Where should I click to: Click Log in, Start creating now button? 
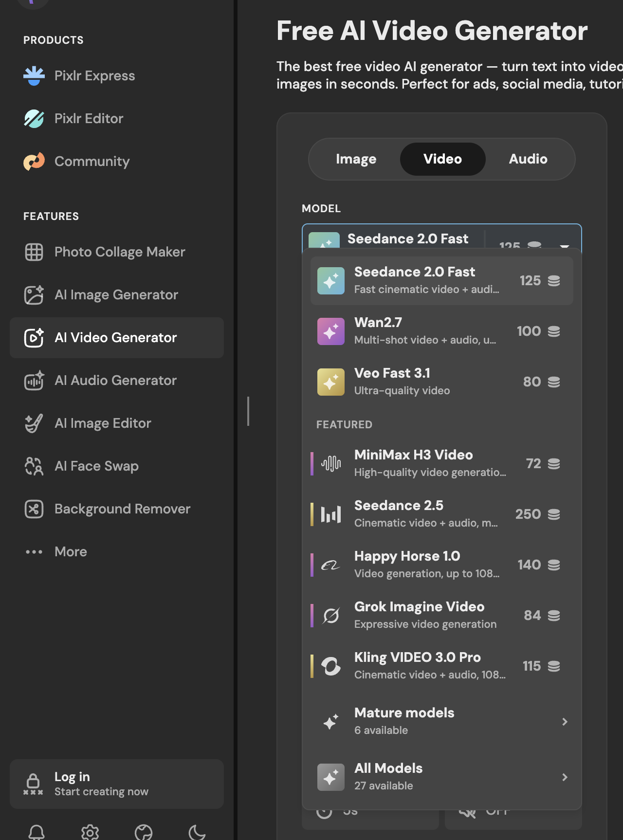pos(117,784)
